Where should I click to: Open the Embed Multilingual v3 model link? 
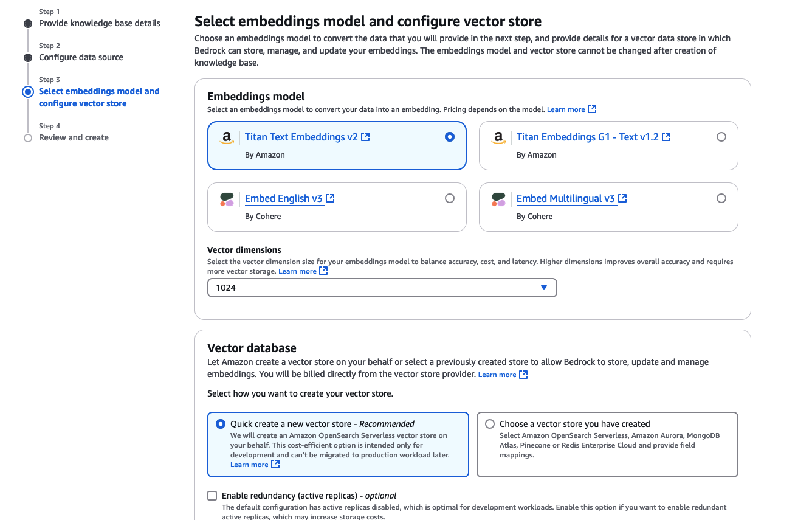tap(565, 198)
